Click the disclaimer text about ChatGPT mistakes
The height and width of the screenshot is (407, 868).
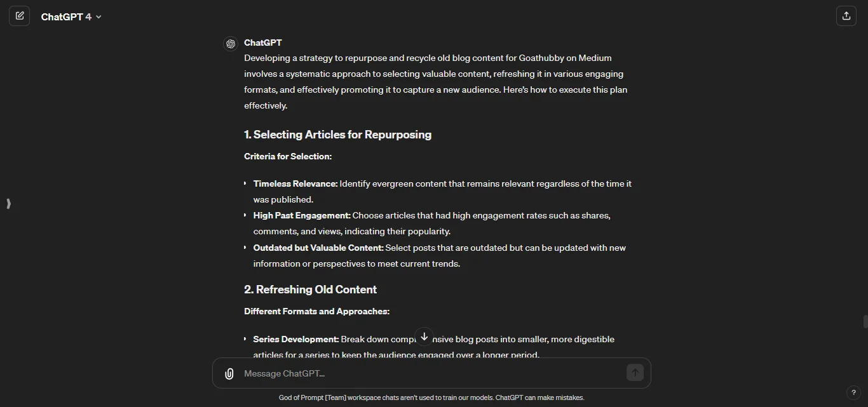click(431, 397)
